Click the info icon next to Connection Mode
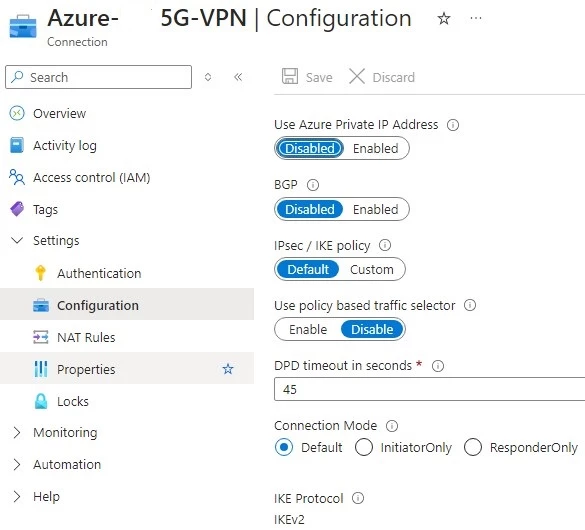Viewport: 585px width, 530px height. pyautogui.click(x=392, y=426)
